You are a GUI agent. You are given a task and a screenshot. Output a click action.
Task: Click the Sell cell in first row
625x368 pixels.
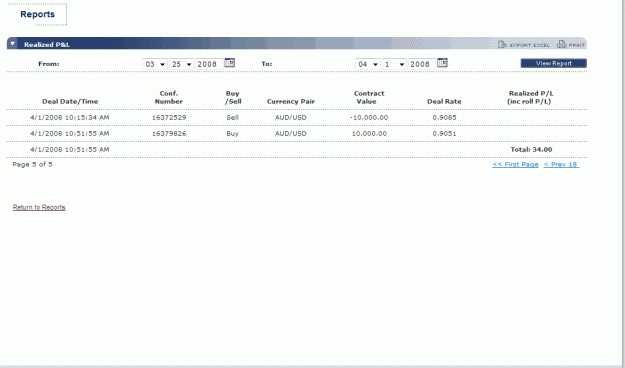[232, 118]
